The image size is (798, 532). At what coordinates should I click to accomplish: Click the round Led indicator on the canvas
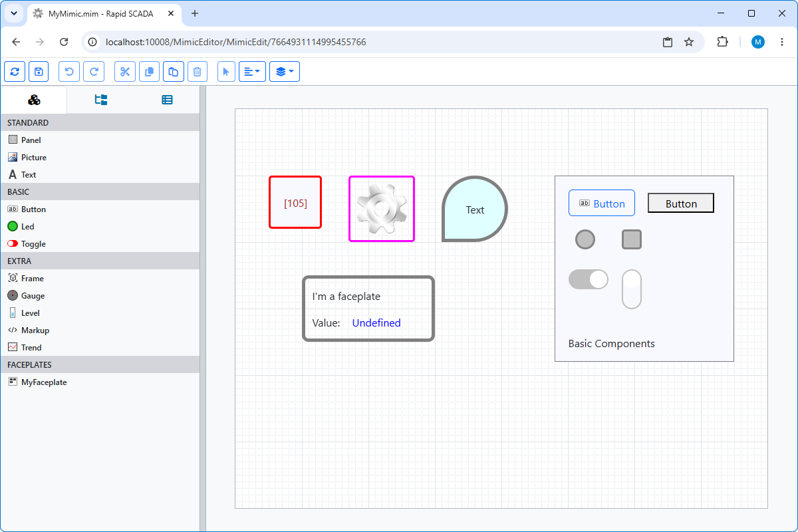tap(585, 239)
